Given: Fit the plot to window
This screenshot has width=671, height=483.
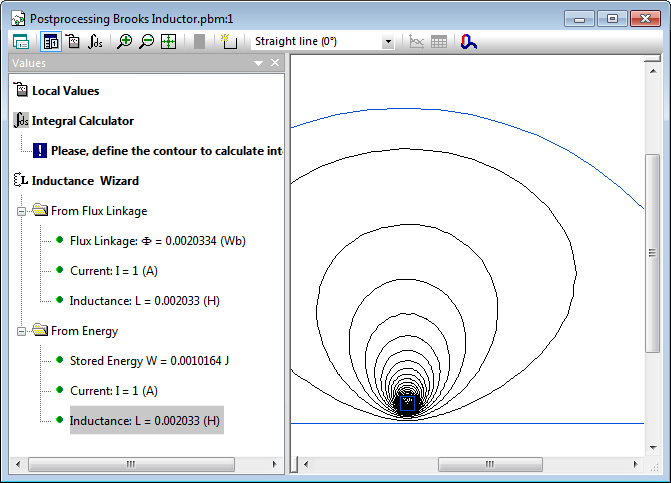Looking at the screenshot, I should coord(169,41).
